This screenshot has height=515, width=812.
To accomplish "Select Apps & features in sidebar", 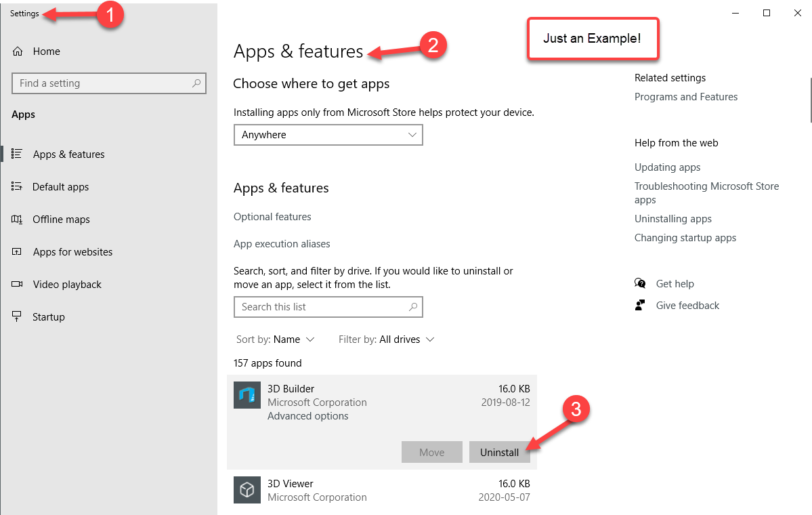I will point(69,154).
